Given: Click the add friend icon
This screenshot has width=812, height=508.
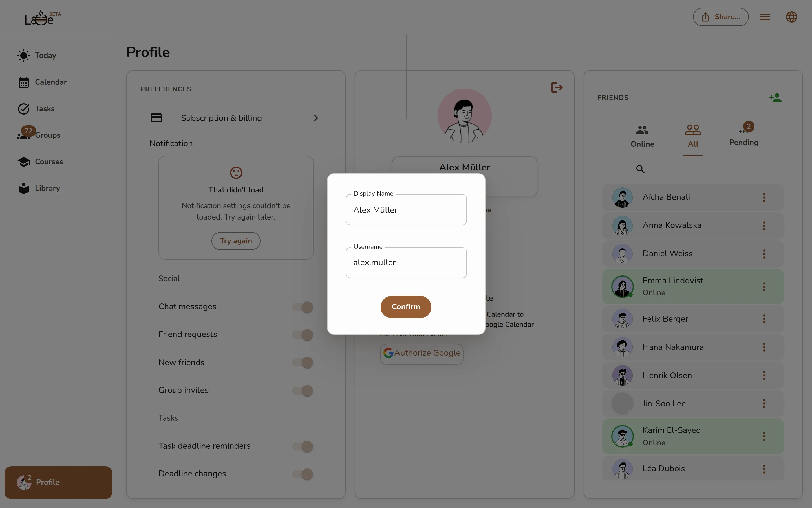Looking at the screenshot, I should [x=775, y=98].
